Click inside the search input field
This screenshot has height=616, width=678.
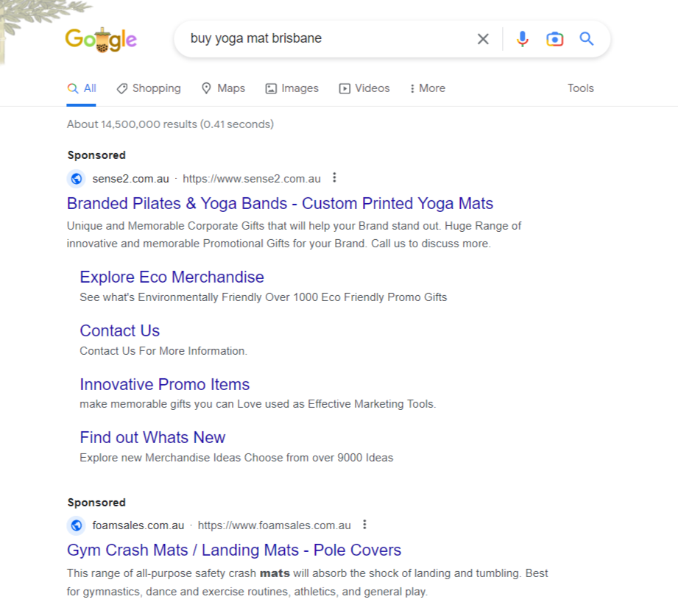[317, 38]
